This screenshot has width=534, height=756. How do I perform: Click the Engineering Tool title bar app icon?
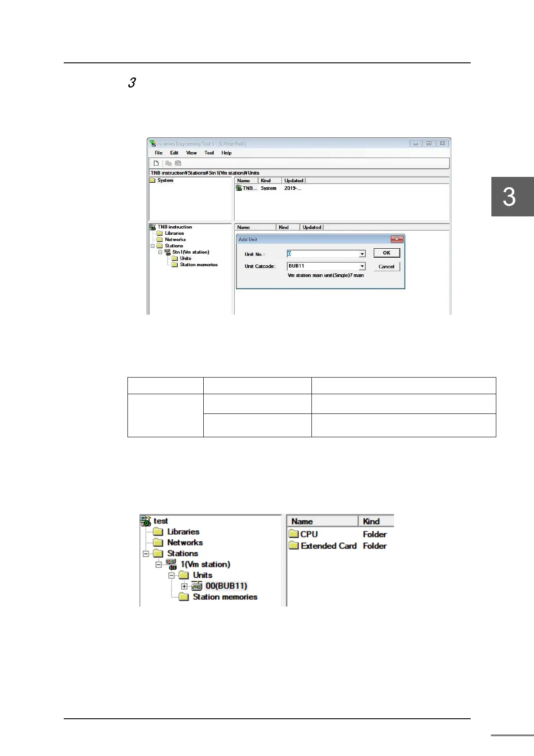tap(153, 144)
